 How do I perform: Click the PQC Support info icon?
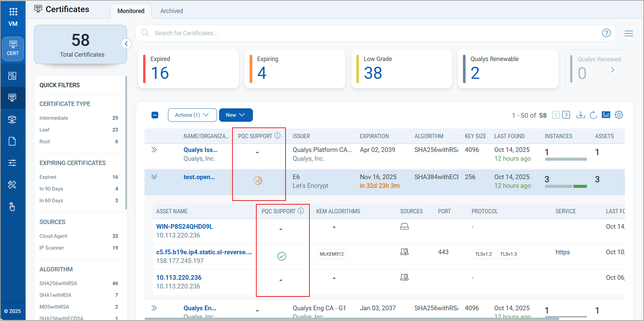point(277,136)
